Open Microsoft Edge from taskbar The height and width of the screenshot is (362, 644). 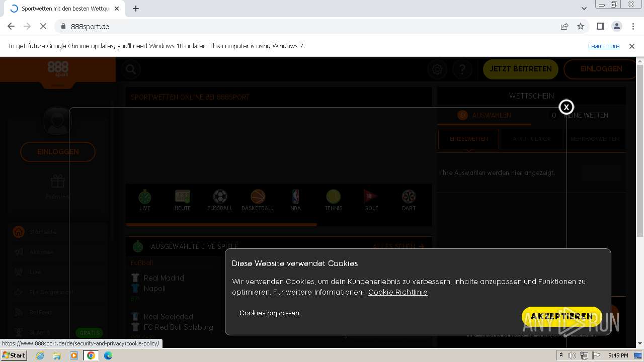108,355
